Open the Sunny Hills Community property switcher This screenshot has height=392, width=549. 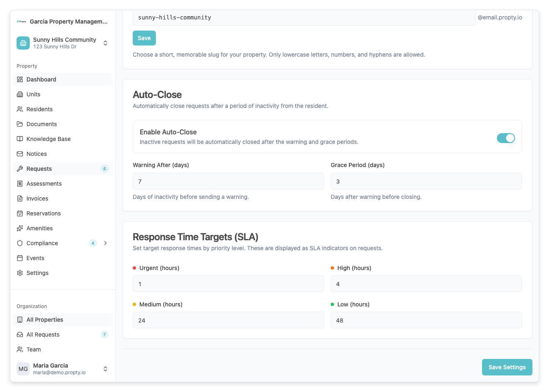coord(63,43)
